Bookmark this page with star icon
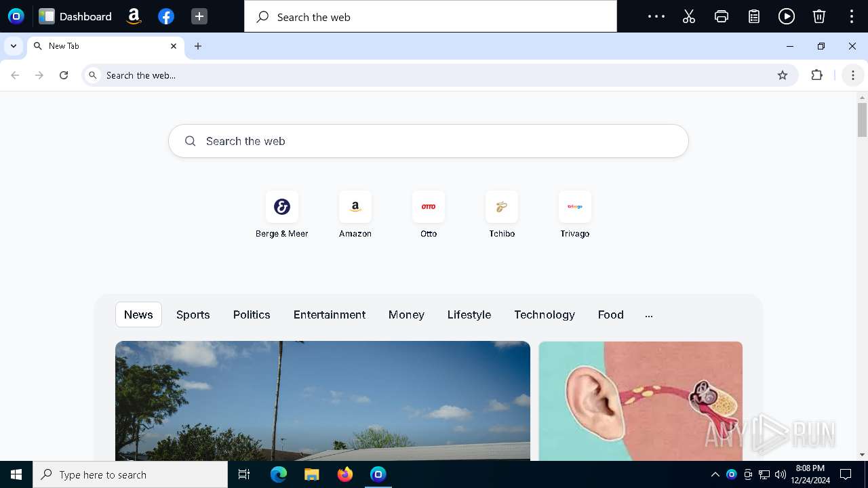This screenshot has height=488, width=868. coord(783,75)
